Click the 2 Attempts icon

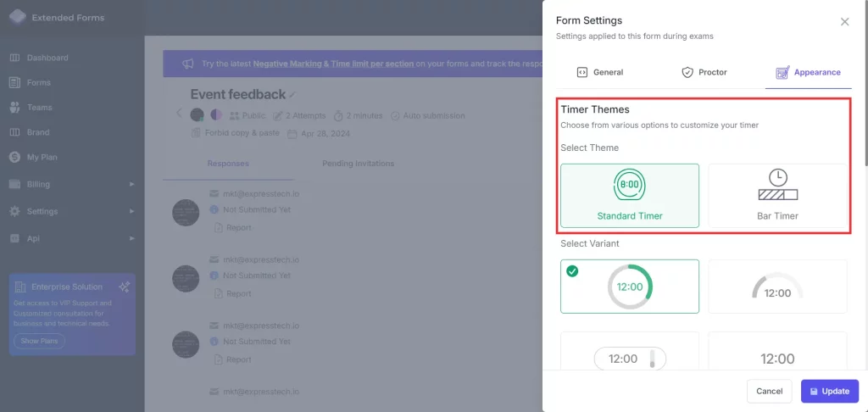(277, 116)
